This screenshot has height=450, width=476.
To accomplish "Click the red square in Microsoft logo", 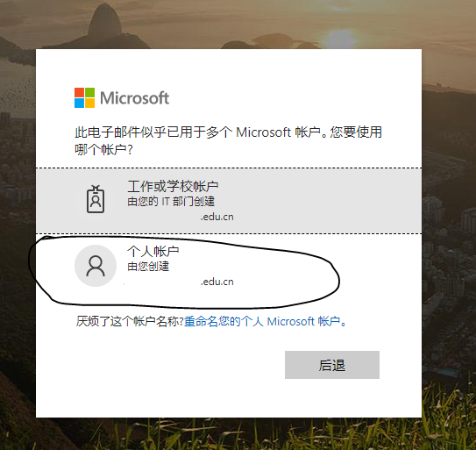I will coord(79,92).
